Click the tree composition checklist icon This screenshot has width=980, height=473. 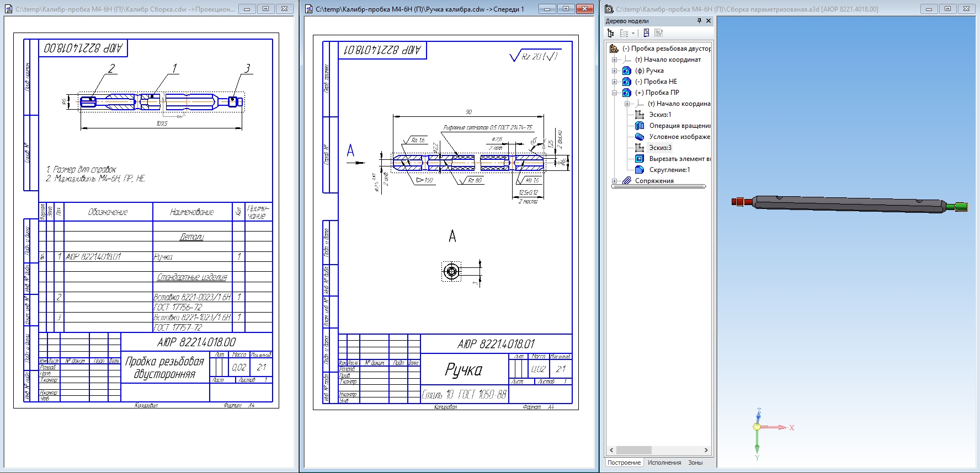(x=624, y=33)
